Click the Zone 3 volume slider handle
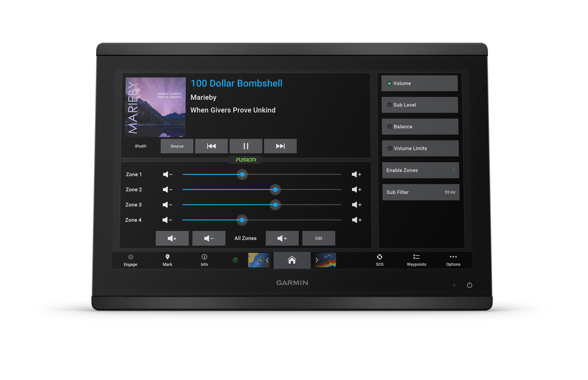 pyautogui.click(x=275, y=205)
